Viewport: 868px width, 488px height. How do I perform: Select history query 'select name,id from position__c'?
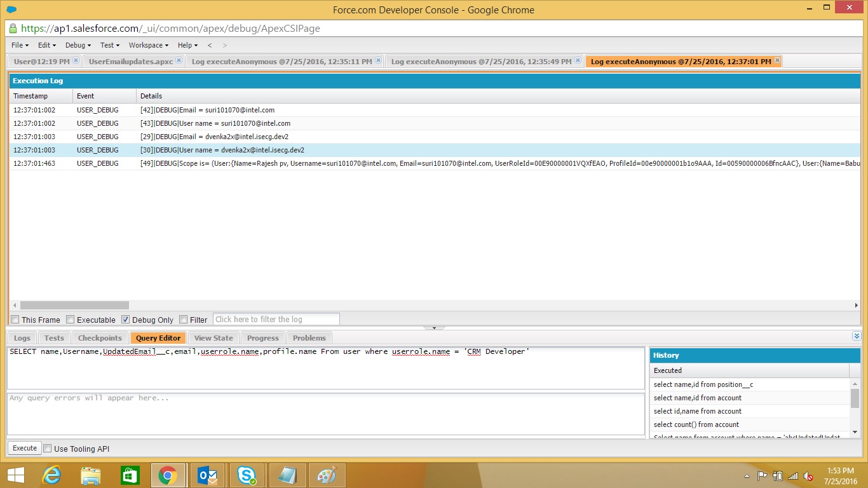coord(750,384)
